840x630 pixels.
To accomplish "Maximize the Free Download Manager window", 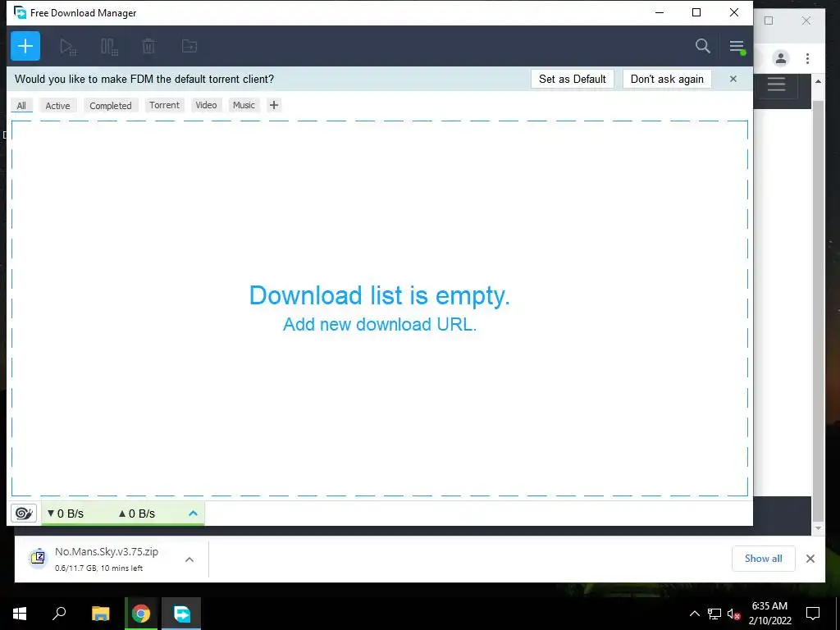I will coord(696,13).
